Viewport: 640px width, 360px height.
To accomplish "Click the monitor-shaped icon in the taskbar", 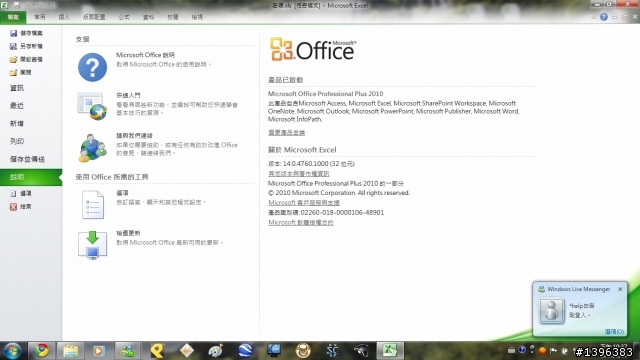I will point(274,351).
